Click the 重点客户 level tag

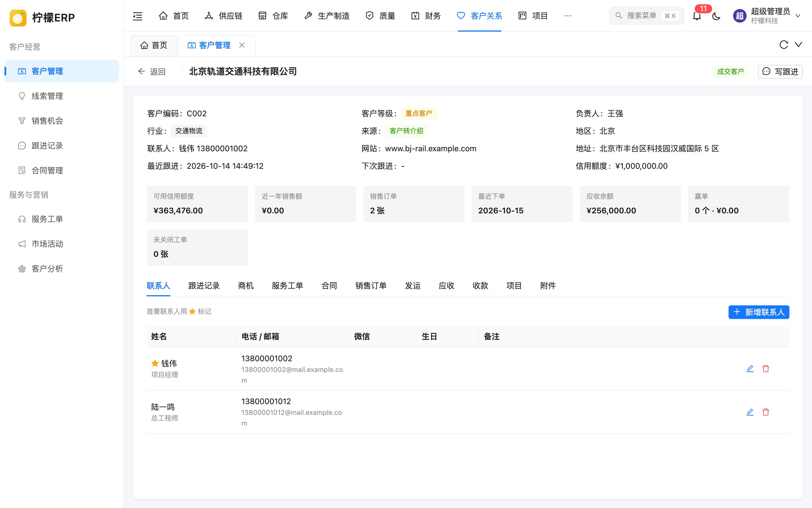point(418,113)
